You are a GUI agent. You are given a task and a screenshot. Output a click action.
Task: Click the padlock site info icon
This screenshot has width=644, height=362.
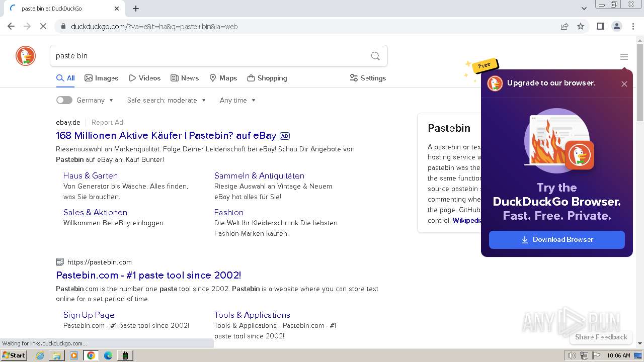coord(63,27)
